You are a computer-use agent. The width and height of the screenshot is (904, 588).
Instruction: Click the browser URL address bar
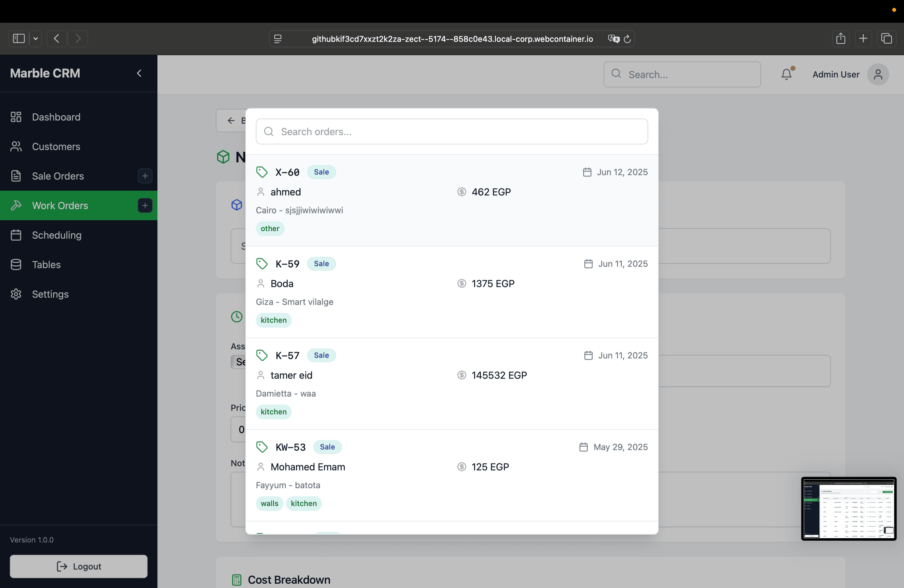(x=452, y=39)
